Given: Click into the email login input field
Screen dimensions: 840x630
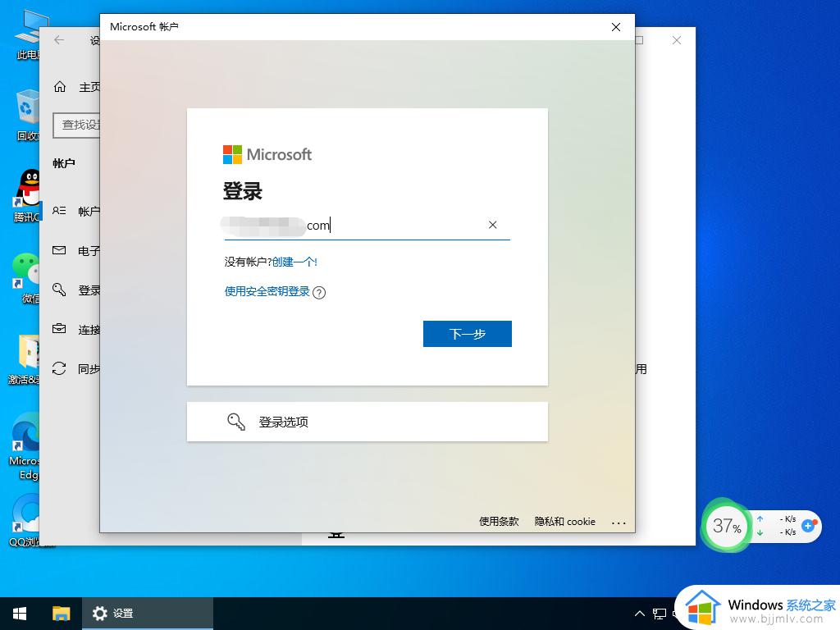Looking at the screenshot, I should [367, 226].
